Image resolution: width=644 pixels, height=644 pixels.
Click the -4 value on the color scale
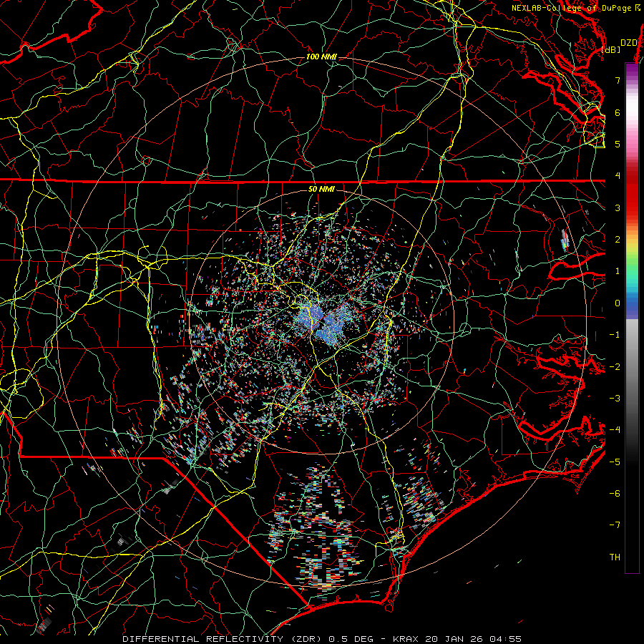(615, 430)
